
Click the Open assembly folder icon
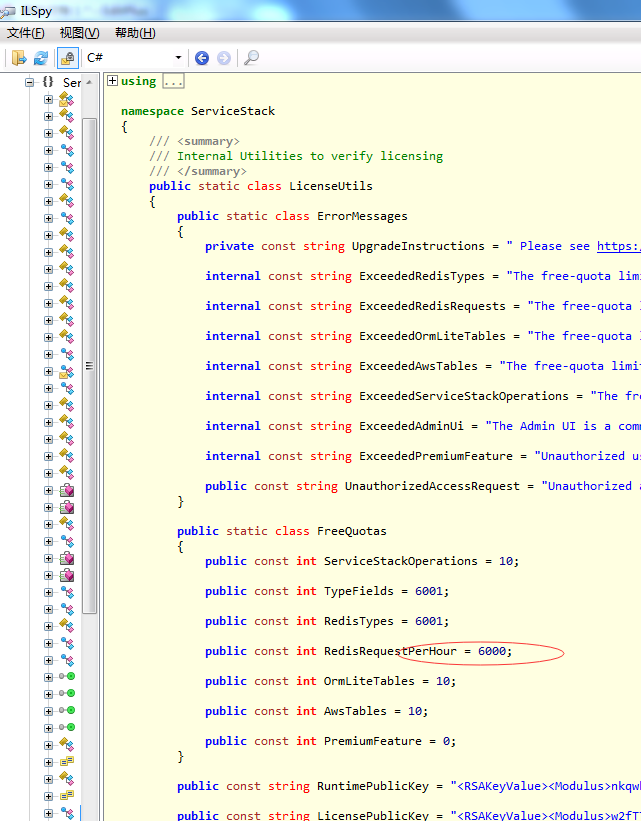point(19,58)
